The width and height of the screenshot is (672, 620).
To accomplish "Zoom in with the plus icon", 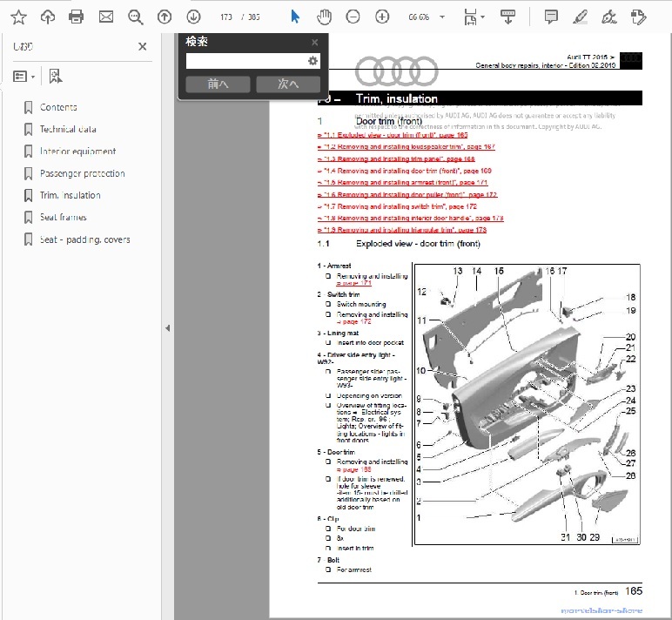I will tap(382, 17).
